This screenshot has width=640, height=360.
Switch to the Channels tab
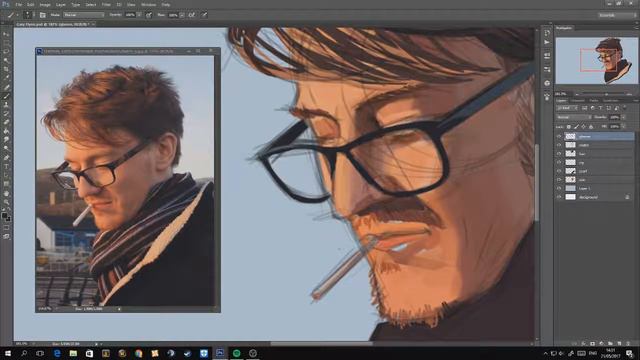click(x=578, y=100)
